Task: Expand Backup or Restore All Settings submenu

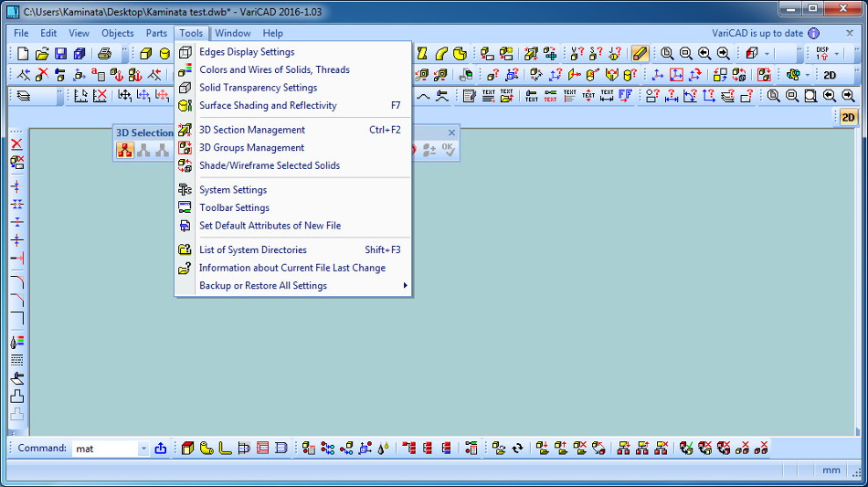Action: click(405, 286)
